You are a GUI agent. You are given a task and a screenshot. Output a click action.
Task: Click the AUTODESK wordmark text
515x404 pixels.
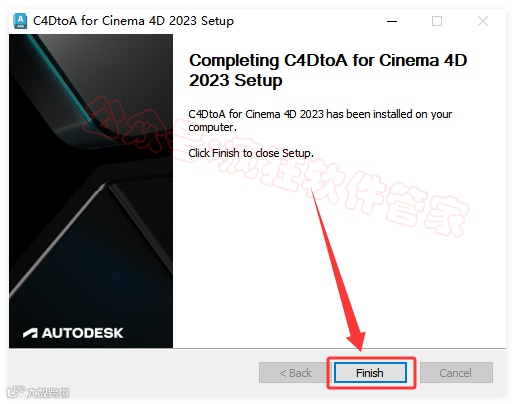82,333
